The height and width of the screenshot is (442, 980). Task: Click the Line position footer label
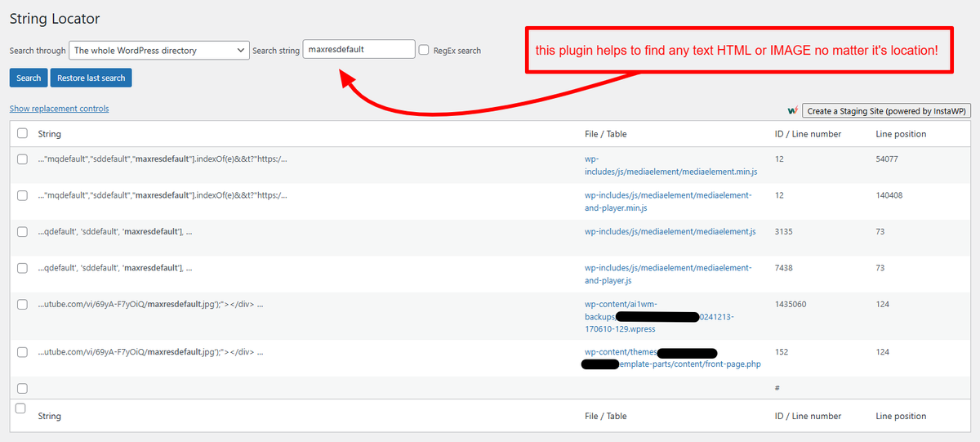[x=901, y=416]
